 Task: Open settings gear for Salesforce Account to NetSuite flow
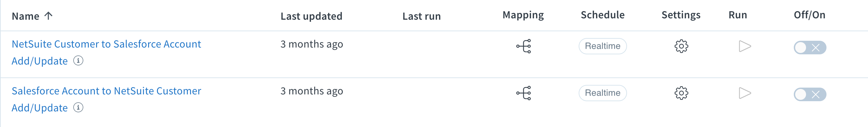coord(681,93)
